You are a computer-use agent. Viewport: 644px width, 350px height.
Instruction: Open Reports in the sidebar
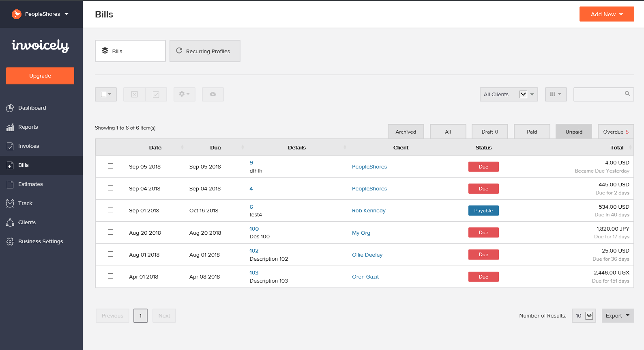28,127
